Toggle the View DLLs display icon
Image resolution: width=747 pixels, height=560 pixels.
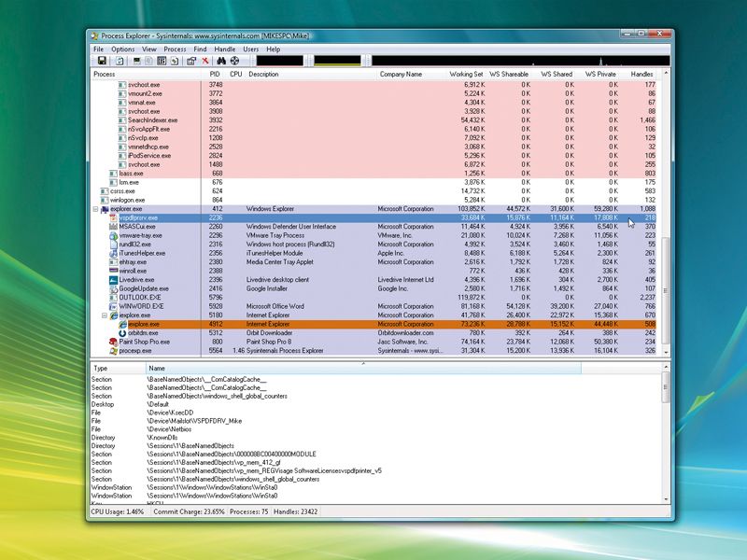pyautogui.click(x=149, y=61)
